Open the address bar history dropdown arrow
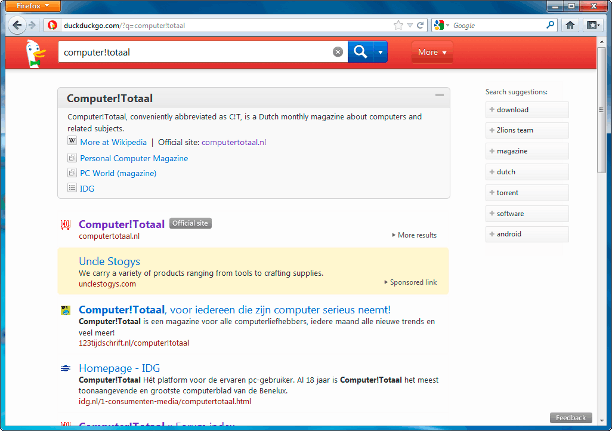The image size is (612, 431). (x=410, y=25)
